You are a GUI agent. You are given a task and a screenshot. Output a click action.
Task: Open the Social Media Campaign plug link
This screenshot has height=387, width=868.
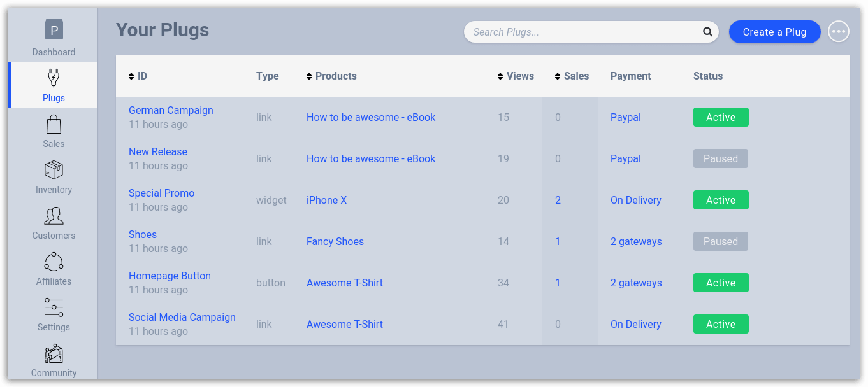pyautogui.click(x=182, y=317)
